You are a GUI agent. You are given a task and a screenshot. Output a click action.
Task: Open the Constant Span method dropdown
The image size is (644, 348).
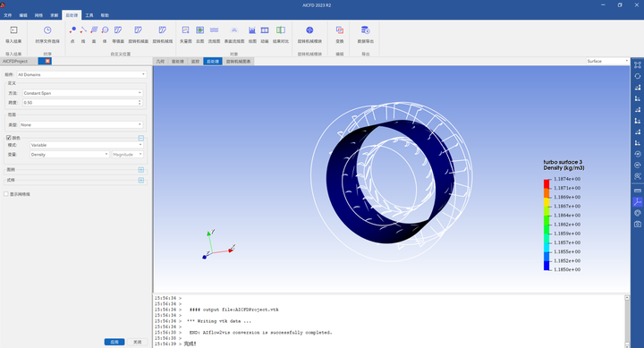coord(82,93)
